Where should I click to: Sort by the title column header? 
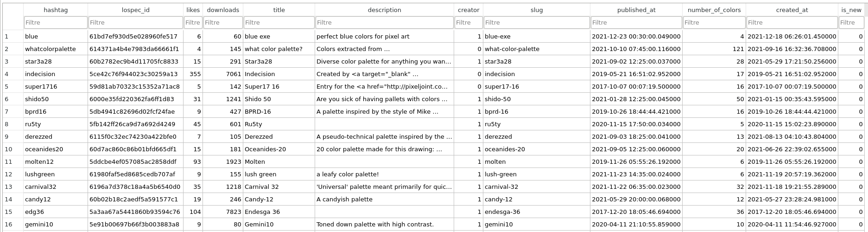pos(279,10)
